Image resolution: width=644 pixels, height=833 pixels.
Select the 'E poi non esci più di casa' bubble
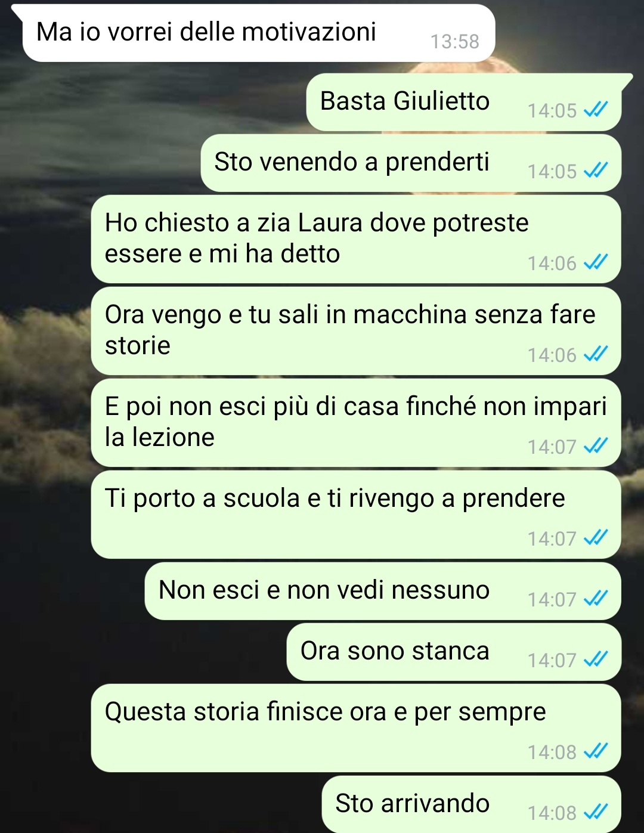point(356,423)
